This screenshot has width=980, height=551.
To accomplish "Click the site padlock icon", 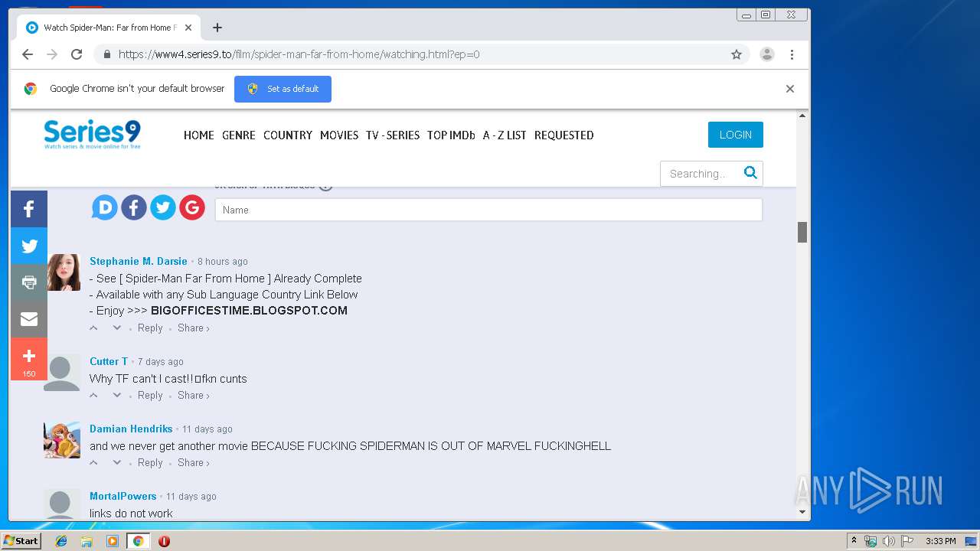I will (107, 54).
